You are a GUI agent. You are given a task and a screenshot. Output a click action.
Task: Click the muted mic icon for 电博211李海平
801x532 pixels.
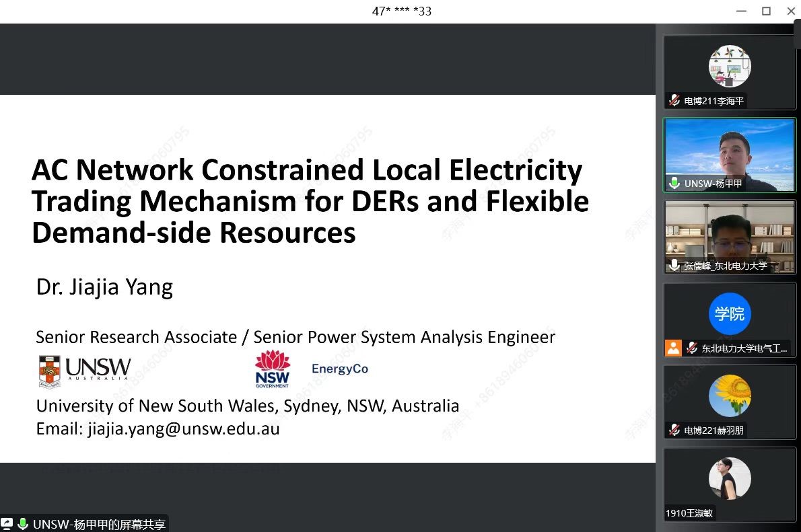pyautogui.click(x=674, y=101)
